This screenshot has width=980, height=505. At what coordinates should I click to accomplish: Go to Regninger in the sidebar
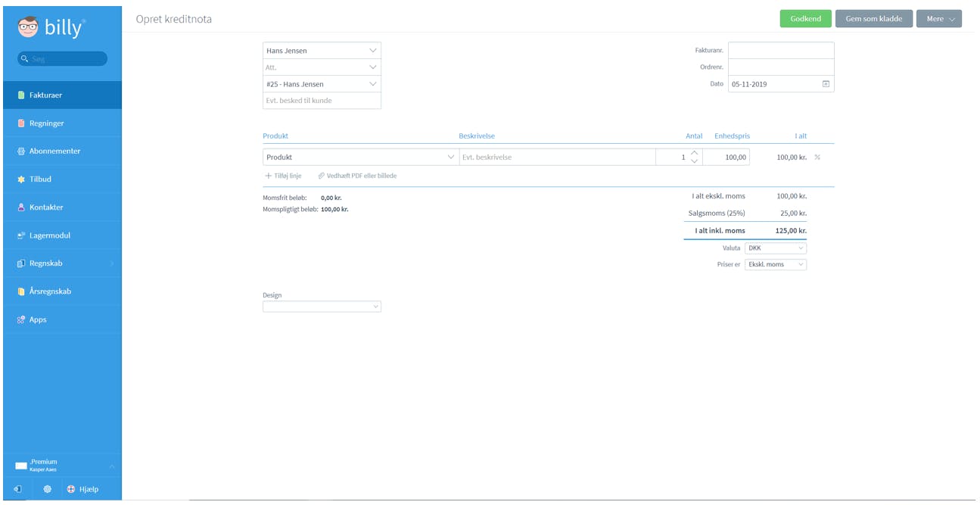point(62,123)
